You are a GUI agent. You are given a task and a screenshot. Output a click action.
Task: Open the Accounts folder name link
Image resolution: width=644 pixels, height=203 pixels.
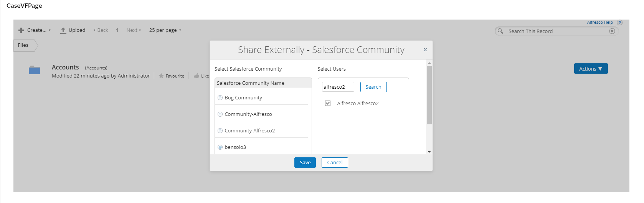point(65,67)
